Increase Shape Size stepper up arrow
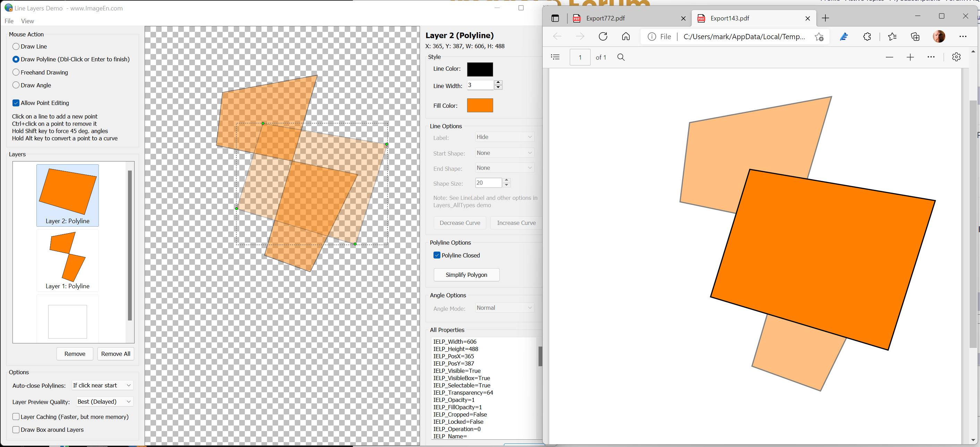980x447 pixels. 506,180
